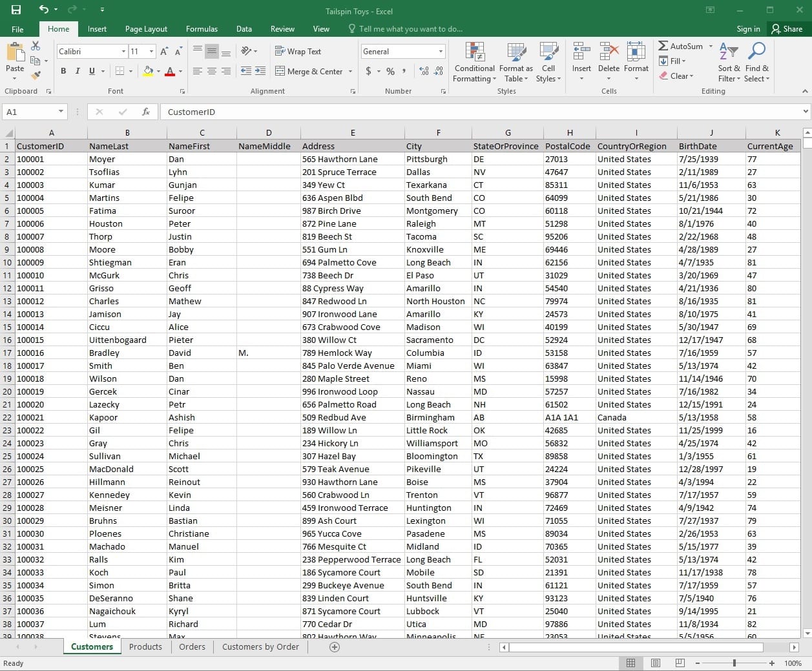
Task: Switch to the Products sheet tab
Action: (x=145, y=646)
